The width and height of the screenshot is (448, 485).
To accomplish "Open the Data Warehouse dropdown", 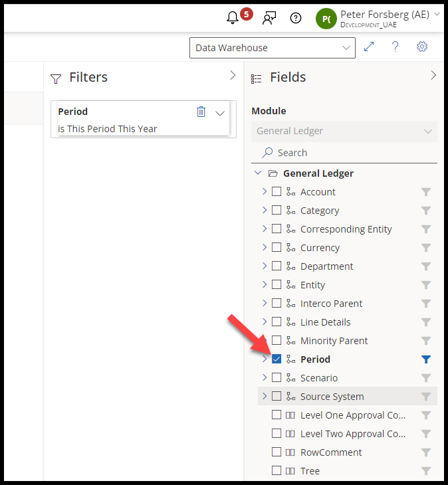I will (273, 48).
